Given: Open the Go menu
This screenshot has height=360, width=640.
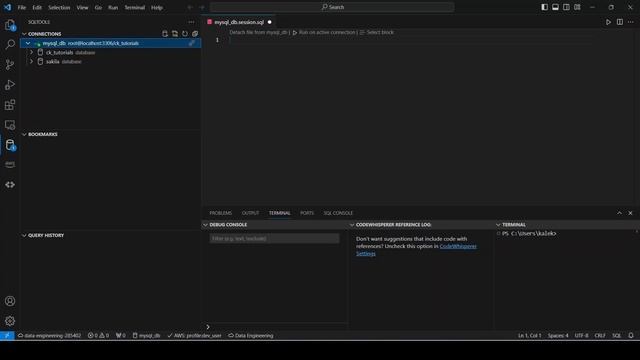Looking at the screenshot, I should click(98, 7).
